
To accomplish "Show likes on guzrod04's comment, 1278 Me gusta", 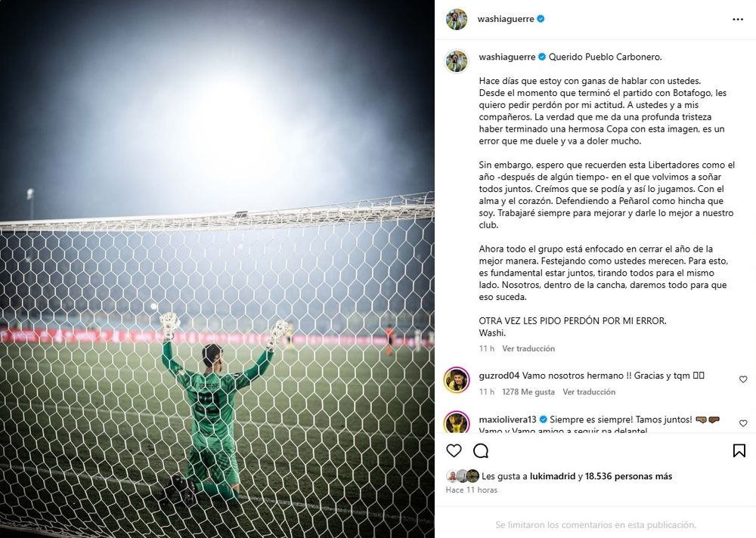I will pos(528,392).
